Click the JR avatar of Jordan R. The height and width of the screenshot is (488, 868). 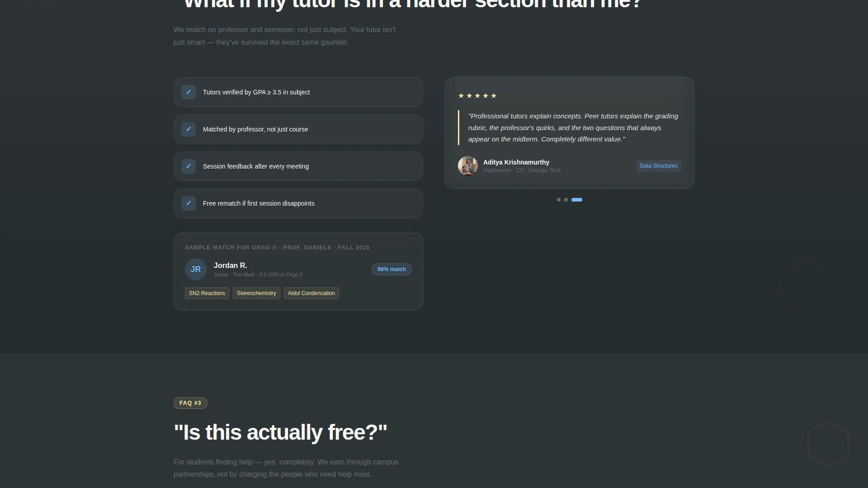tap(196, 269)
